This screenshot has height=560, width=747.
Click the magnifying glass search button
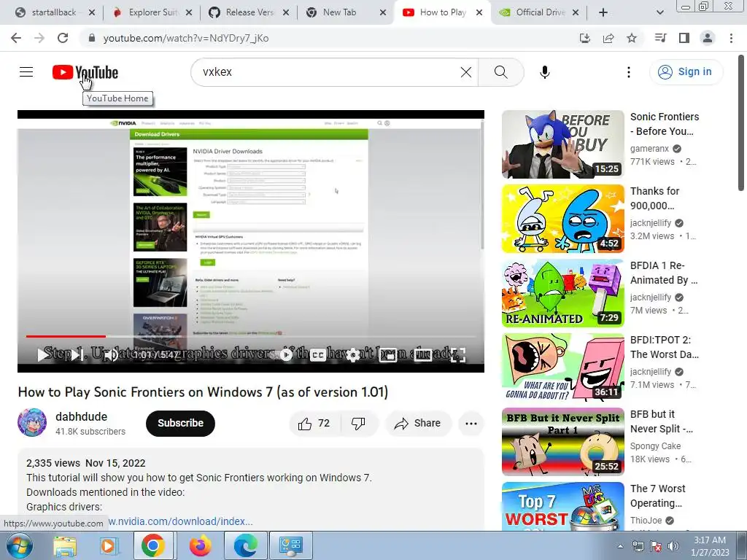[500, 72]
